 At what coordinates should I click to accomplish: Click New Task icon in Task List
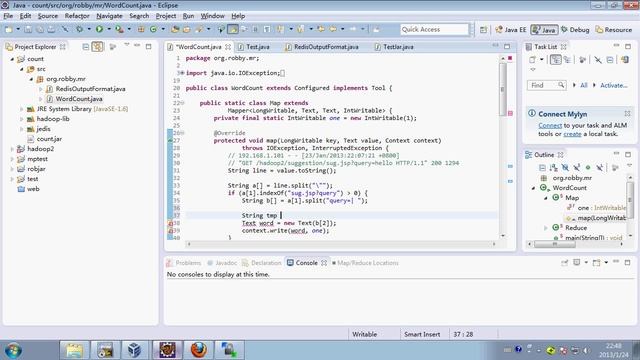tap(533, 60)
